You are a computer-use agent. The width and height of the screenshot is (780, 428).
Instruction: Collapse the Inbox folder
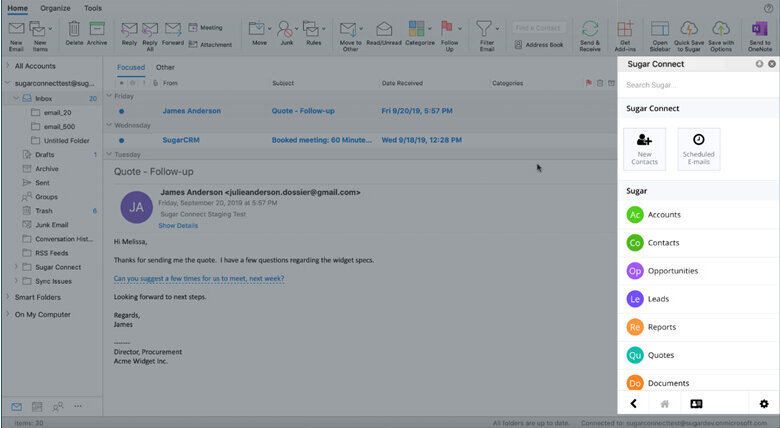click(16, 99)
